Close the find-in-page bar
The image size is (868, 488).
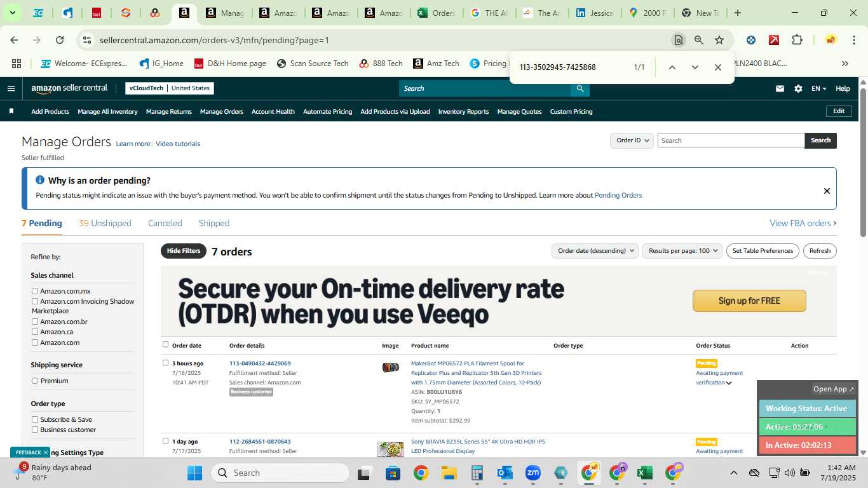(x=718, y=67)
